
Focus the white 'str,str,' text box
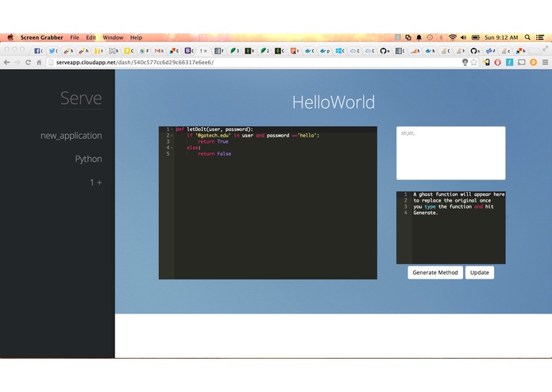pos(451,153)
